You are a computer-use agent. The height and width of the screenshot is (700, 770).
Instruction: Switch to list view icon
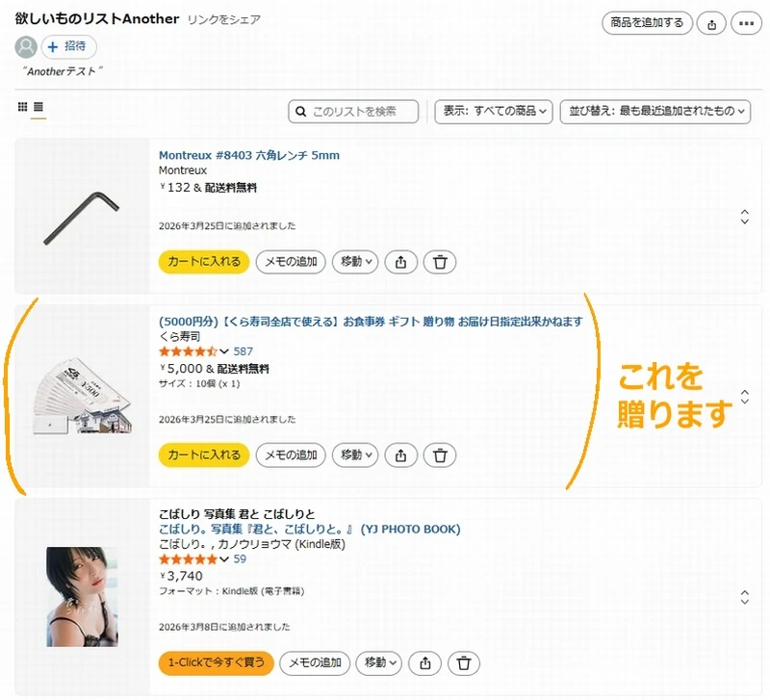pyautogui.click(x=38, y=107)
